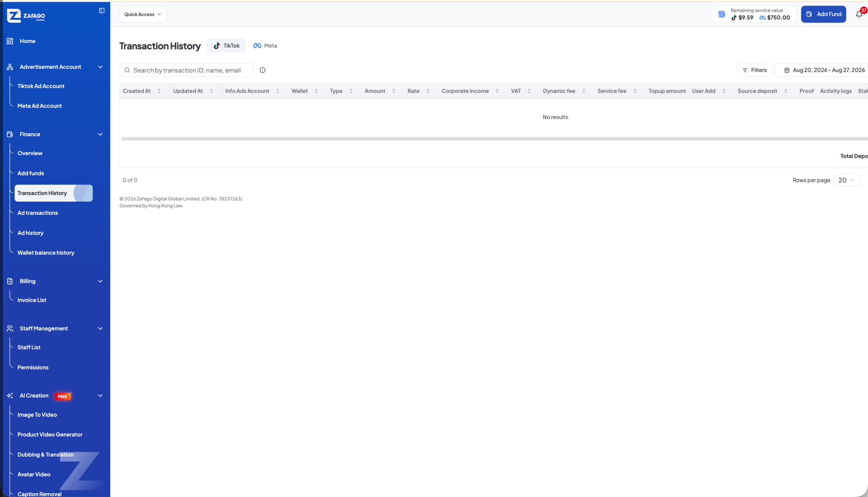Viewport: 868px width, 497px height.
Task: Open Wallet balance history
Action: pyautogui.click(x=45, y=253)
